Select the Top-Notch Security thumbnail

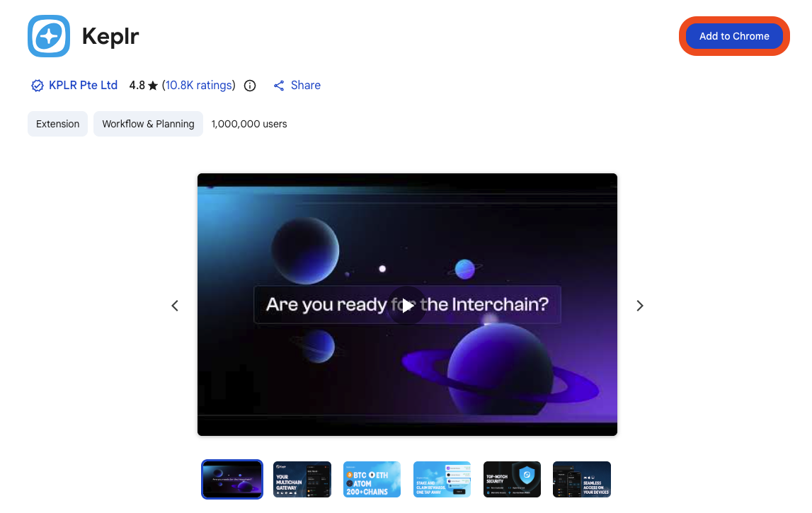512,479
